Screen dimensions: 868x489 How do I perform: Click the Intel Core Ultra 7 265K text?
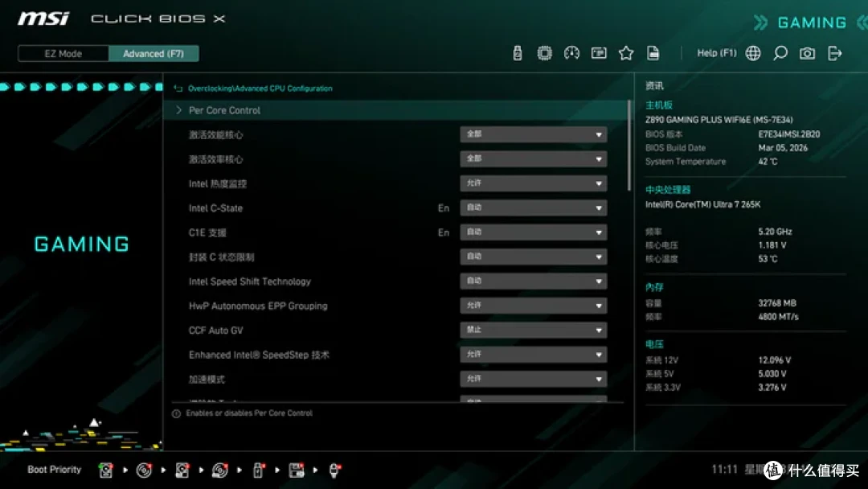[703, 204]
